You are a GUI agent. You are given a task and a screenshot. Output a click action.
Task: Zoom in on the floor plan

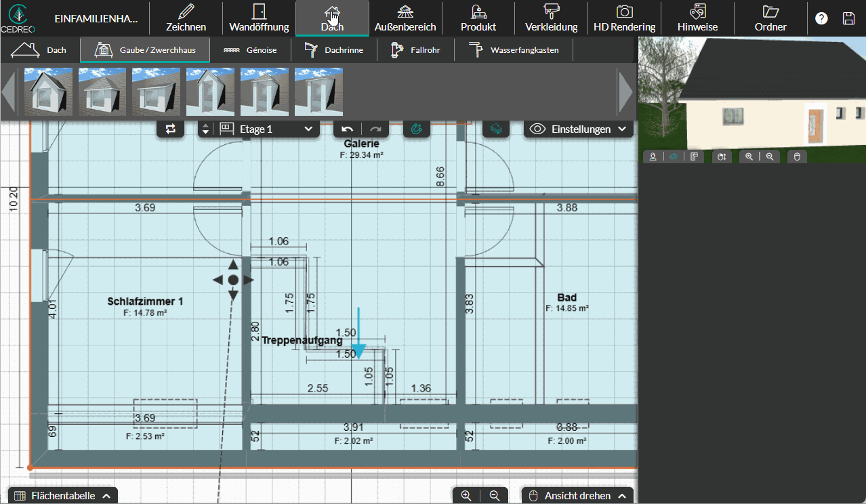[466, 496]
